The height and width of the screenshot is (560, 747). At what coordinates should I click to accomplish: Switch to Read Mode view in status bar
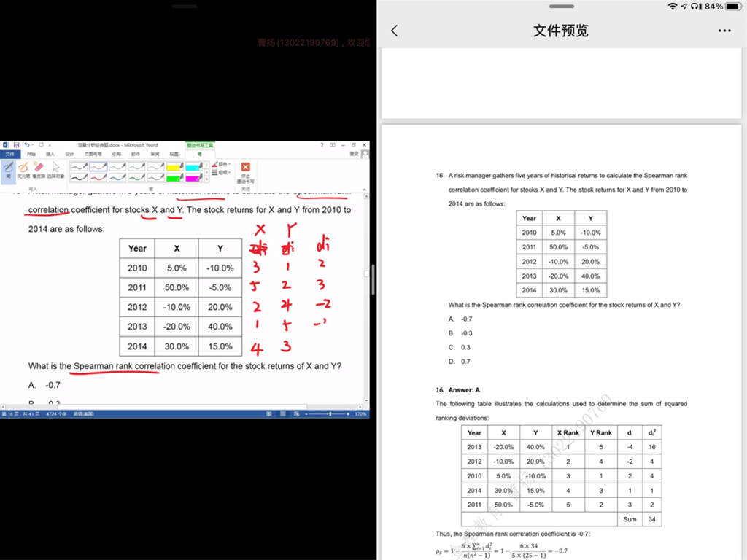click(269, 414)
